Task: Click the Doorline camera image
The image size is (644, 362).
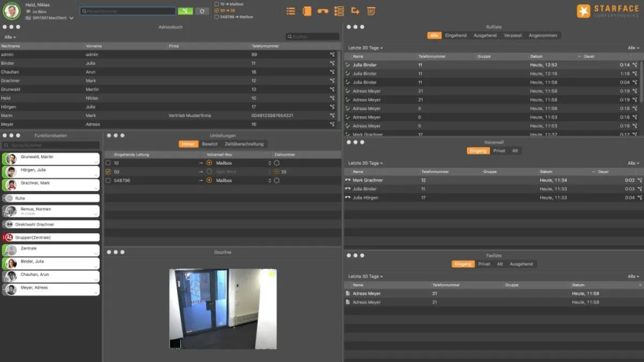Action: pos(223,308)
